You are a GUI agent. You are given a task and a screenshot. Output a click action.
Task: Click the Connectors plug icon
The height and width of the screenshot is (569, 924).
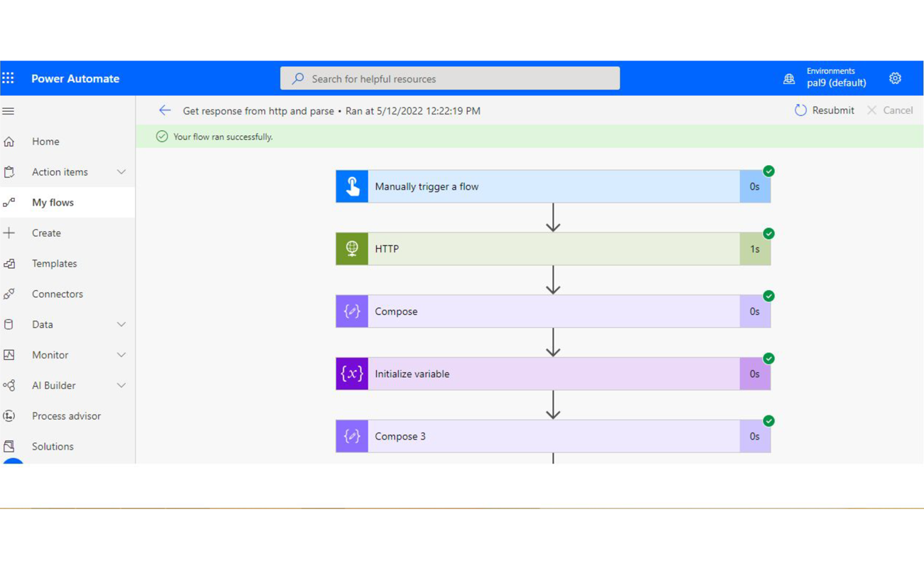coord(9,294)
